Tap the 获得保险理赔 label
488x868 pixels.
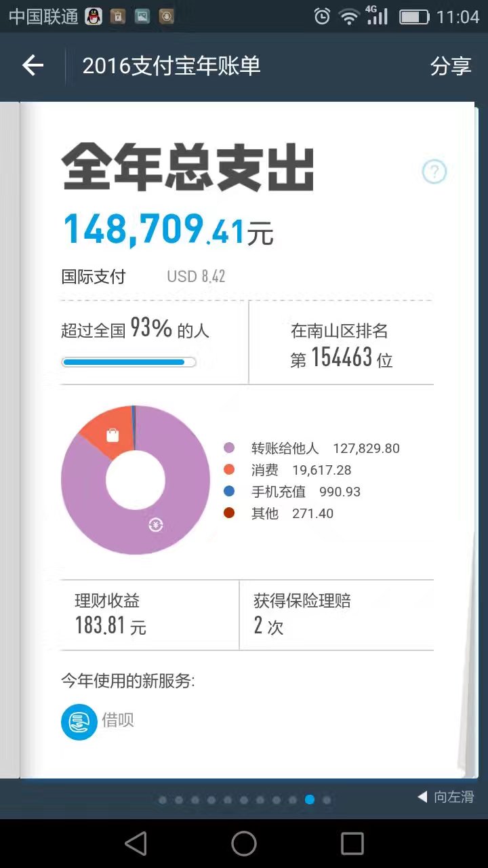click(x=302, y=601)
